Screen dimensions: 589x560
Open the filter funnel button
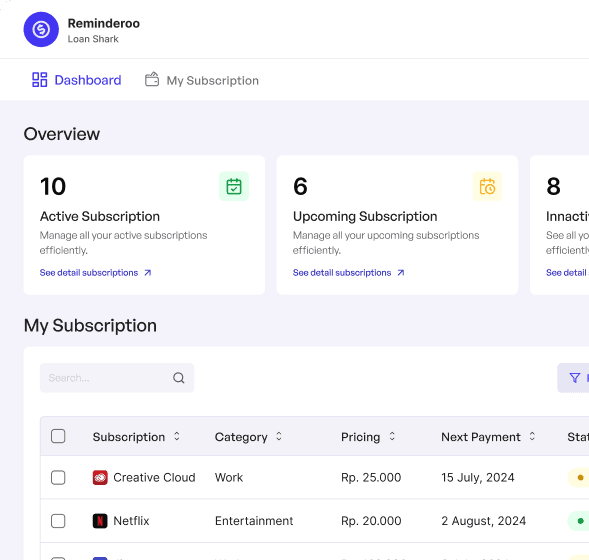(574, 378)
